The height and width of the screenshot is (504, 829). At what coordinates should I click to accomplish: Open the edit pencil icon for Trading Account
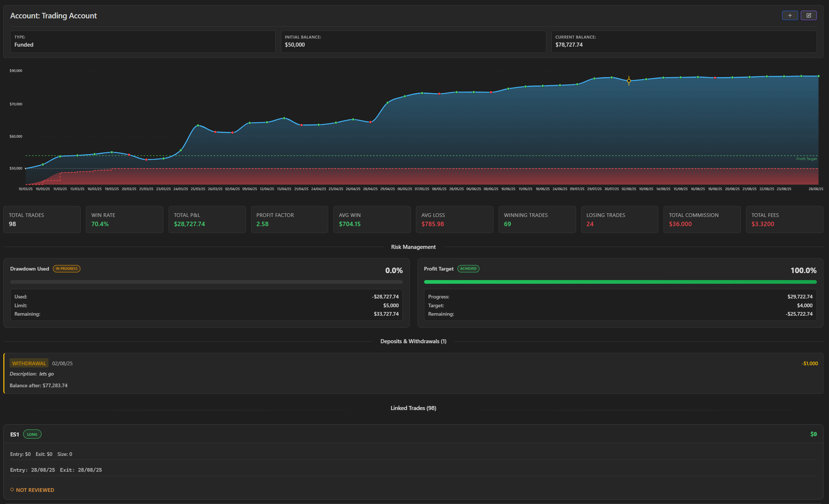808,15
